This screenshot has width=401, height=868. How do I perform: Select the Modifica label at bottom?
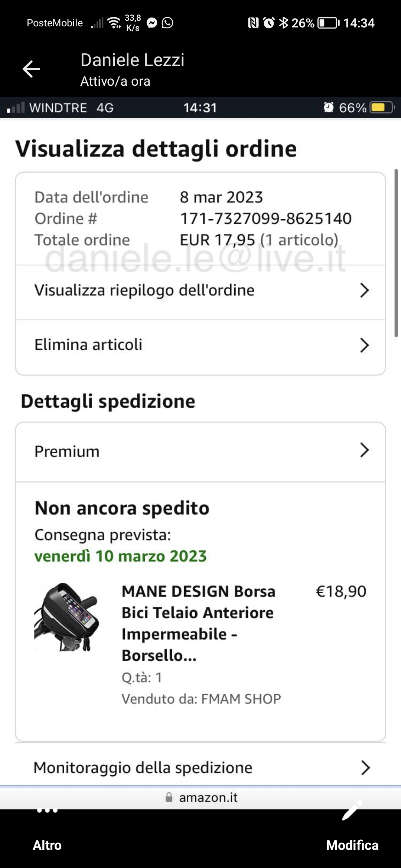pos(352,845)
